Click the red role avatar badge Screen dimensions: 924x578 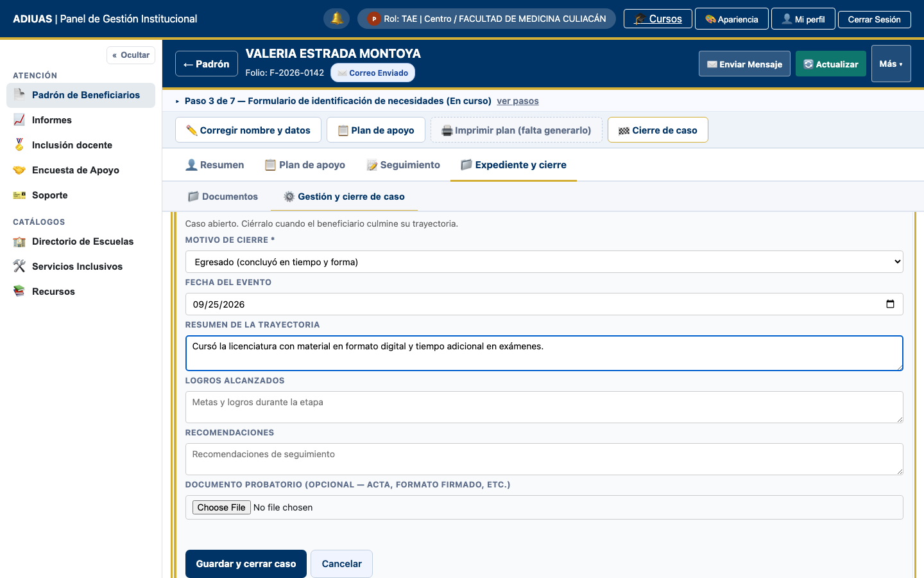[x=374, y=19]
